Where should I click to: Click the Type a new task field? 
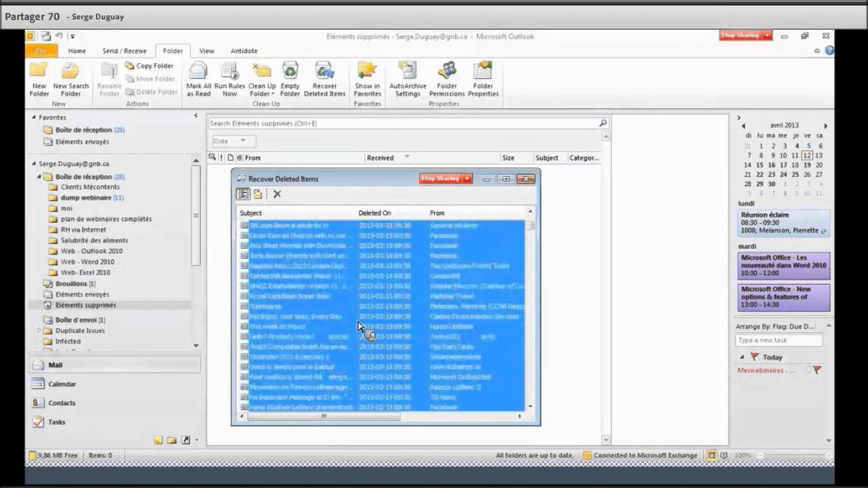point(778,340)
